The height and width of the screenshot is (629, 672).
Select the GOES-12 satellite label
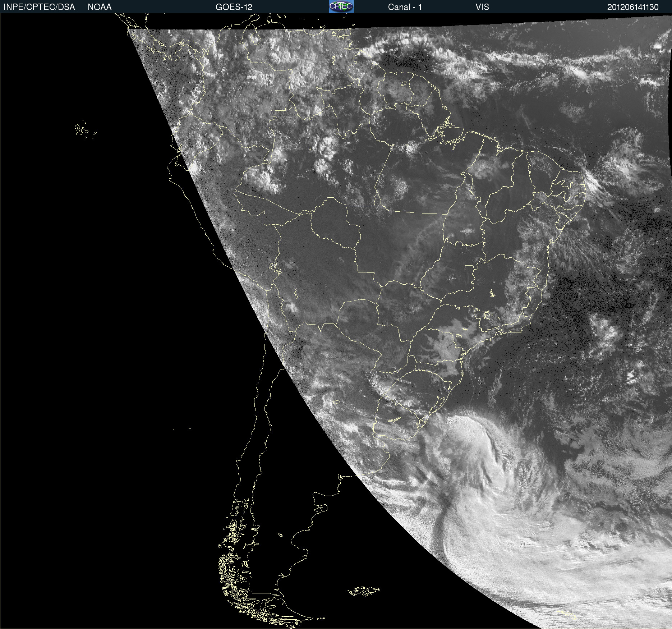[x=234, y=7]
